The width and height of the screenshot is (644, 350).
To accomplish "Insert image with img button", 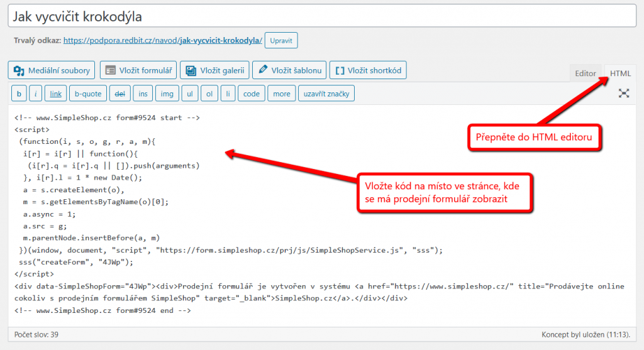I will tap(167, 94).
